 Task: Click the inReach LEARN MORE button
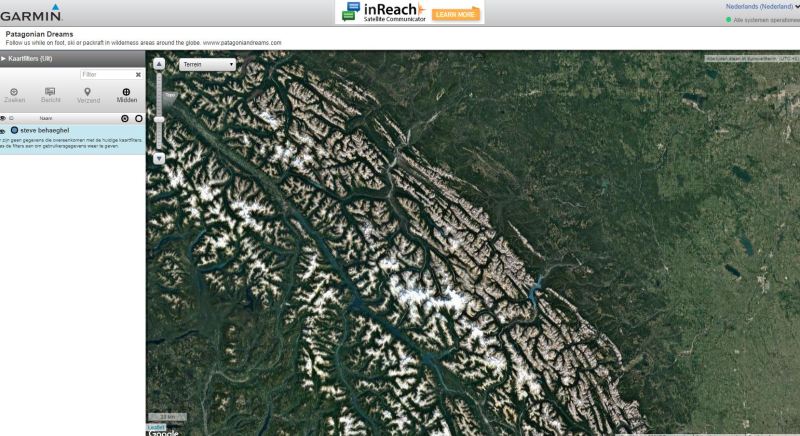pyautogui.click(x=456, y=14)
